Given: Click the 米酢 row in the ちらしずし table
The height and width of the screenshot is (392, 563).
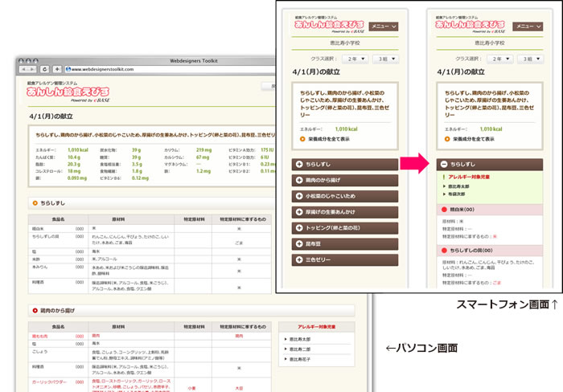Looking at the screenshot, I should pyautogui.click(x=150, y=259).
